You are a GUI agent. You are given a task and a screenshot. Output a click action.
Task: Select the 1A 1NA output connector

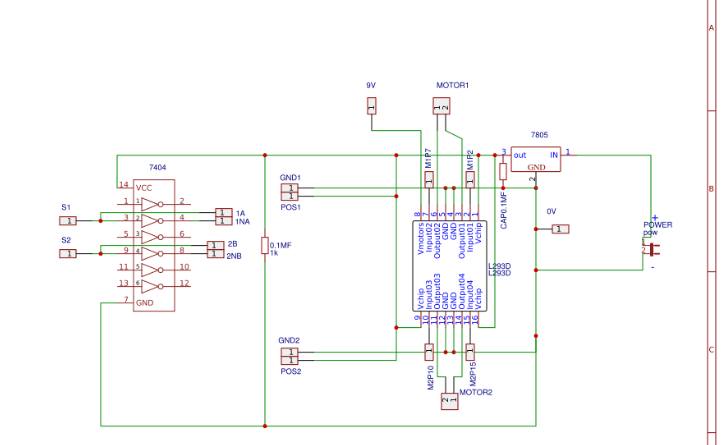(x=222, y=216)
